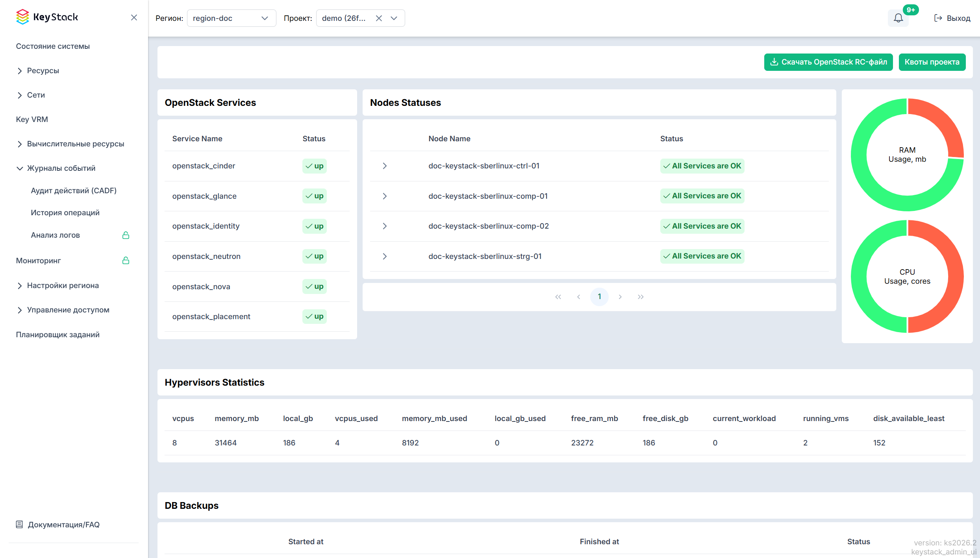Click the KeyStack logo
Screen dimensions: 980x558
pyautogui.click(x=47, y=17)
